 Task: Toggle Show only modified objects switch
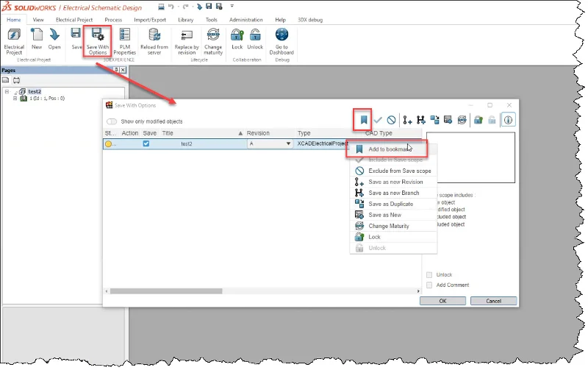(112, 121)
